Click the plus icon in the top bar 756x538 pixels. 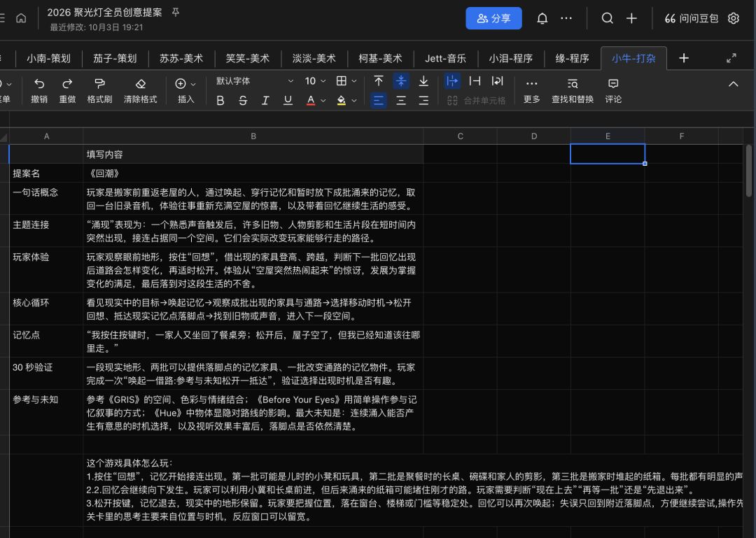pos(631,18)
